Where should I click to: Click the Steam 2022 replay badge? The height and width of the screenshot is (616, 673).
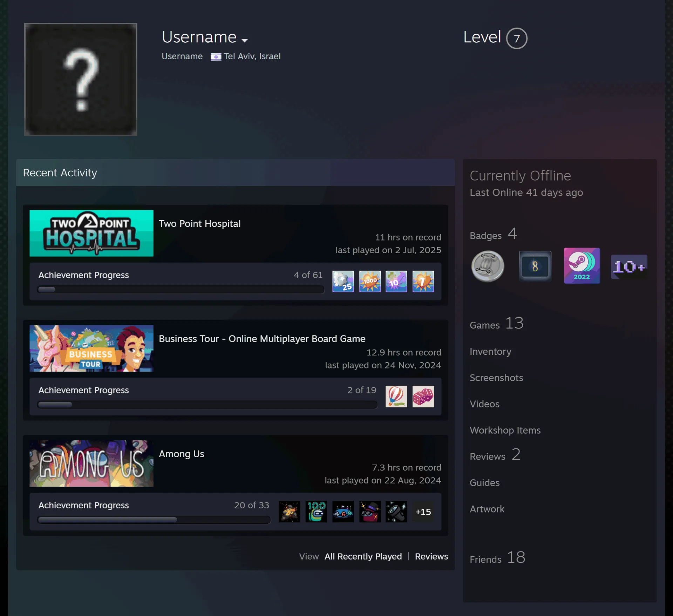[582, 266]
